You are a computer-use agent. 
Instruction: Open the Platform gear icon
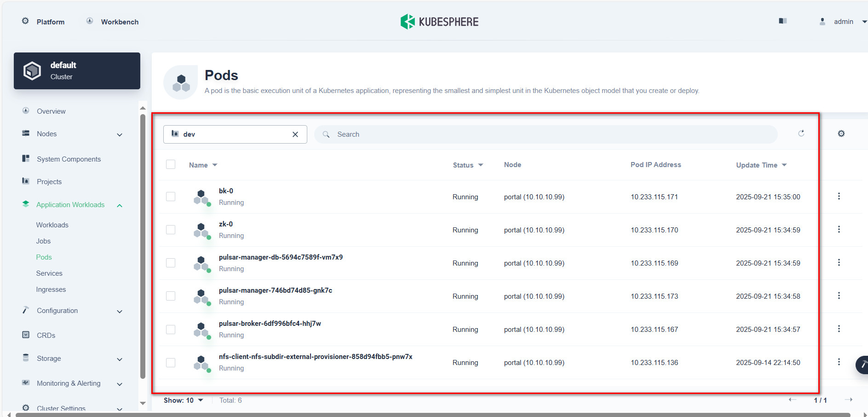pyautogui.click(x=25, y=21)
